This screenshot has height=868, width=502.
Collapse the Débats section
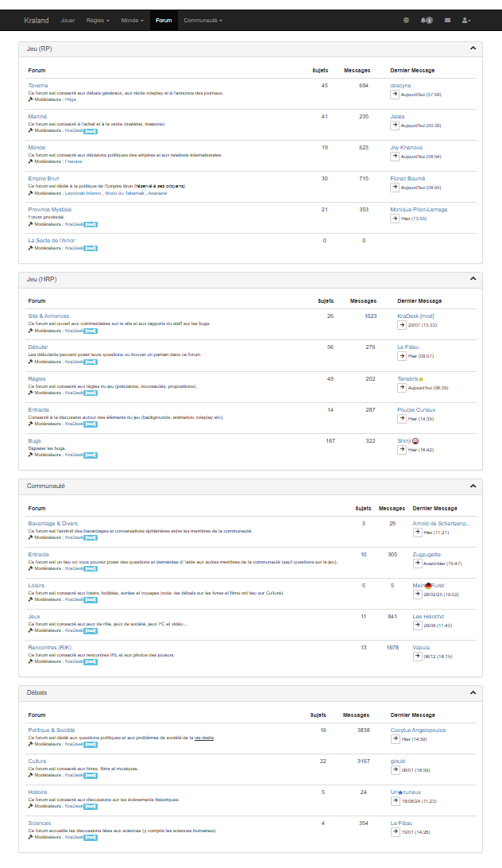[473, 692]
